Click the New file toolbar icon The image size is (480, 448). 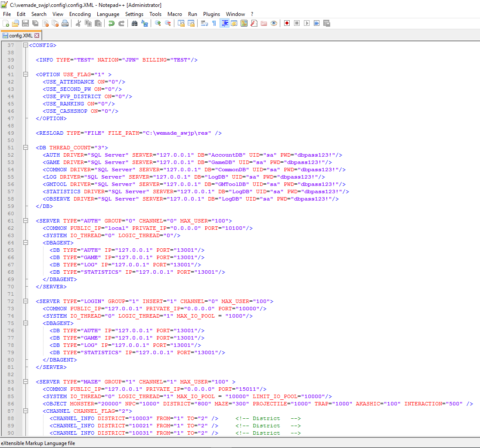click(6, 23)
